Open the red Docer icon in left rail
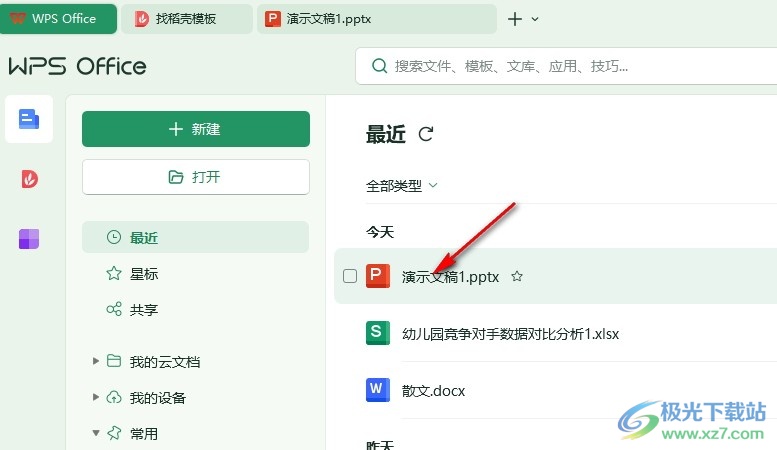Screen dimensions: 777x450 (x=29, y=179)
